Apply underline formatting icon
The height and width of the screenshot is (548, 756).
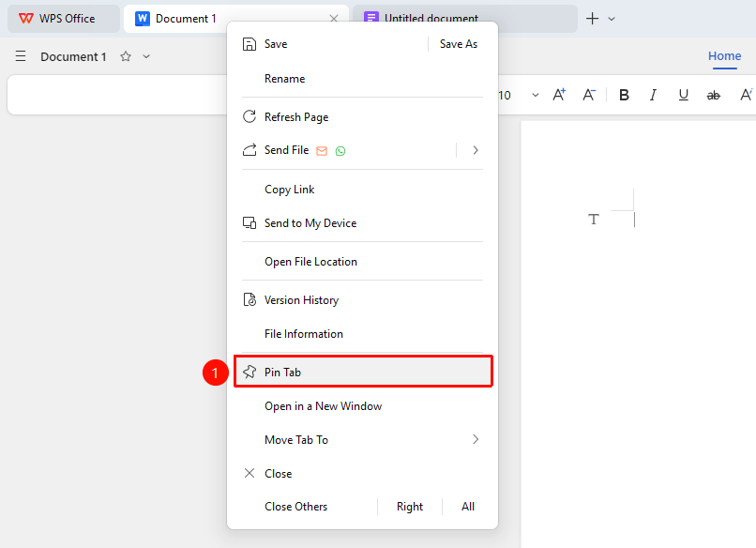click(683, 95)
